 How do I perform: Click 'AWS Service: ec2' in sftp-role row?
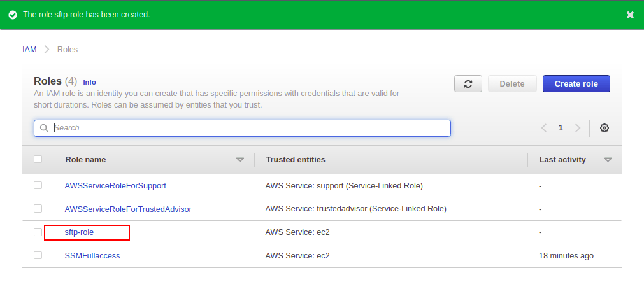point(297,232)
